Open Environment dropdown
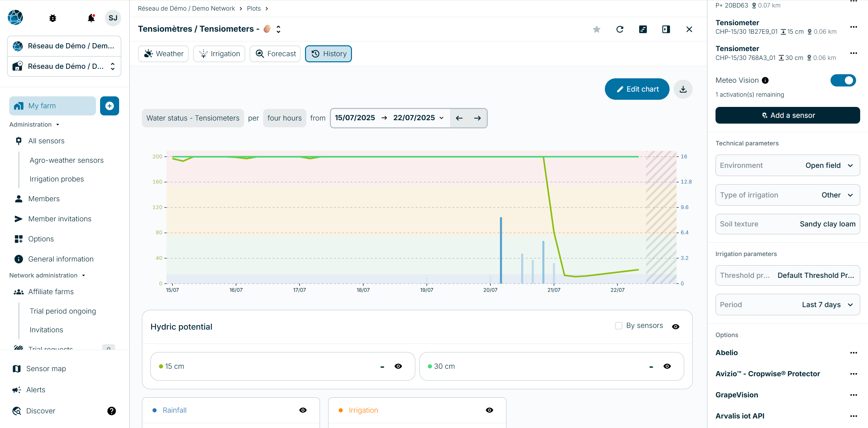 788,165
